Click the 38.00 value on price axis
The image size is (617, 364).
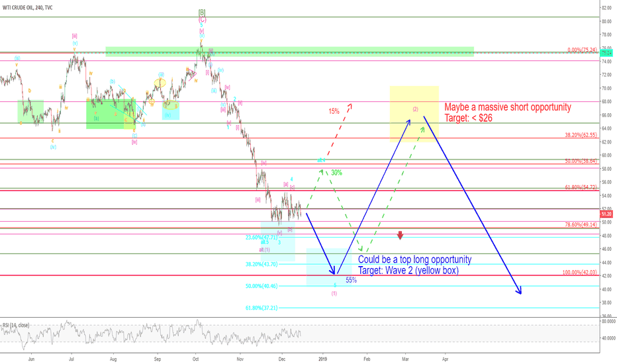pos(606,302)
